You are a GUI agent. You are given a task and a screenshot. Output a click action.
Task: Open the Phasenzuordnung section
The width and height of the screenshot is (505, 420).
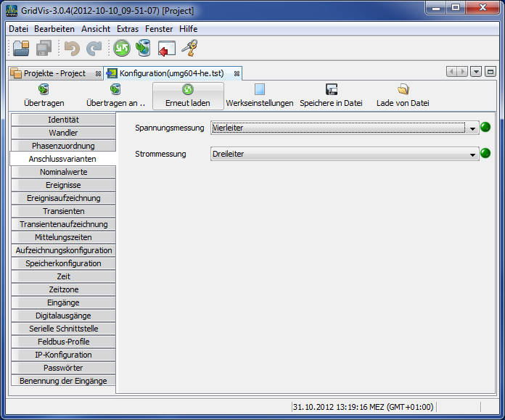pyautogui.click(x=63, y=146)
